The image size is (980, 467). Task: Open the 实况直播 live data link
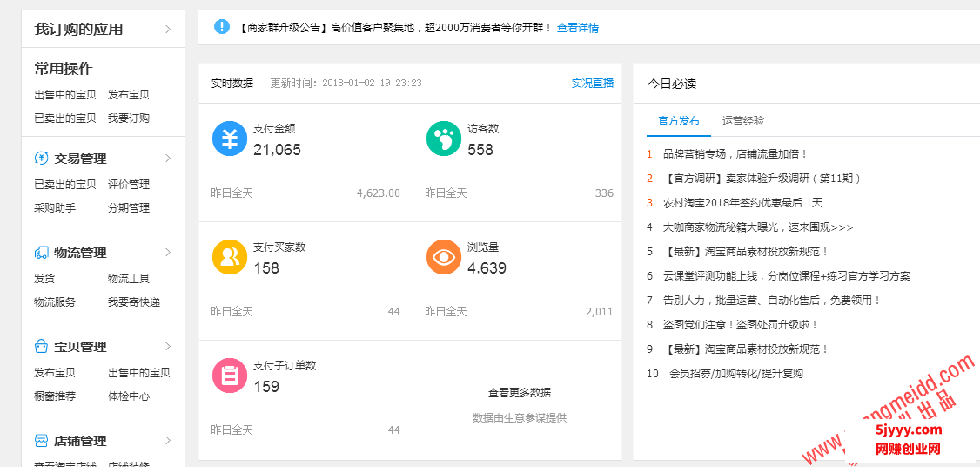(592, 84)
